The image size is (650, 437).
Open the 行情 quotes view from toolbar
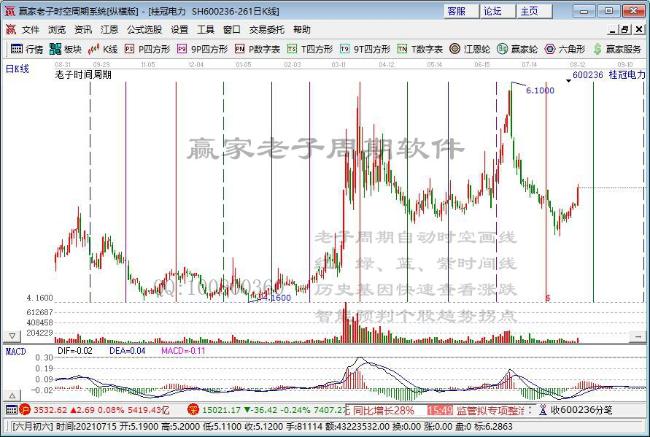coord(27,49)
